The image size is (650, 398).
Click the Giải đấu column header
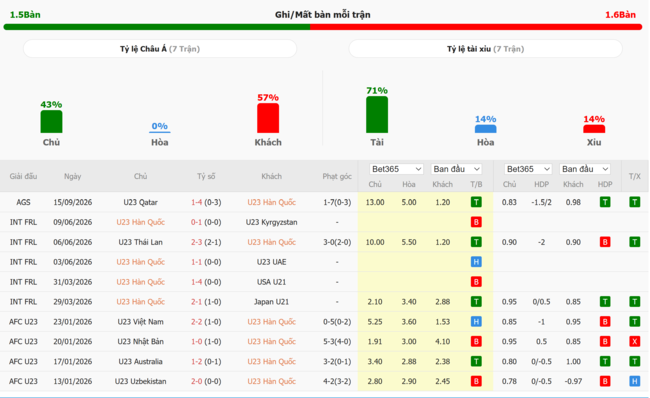pyautogui.click(x=23, y=176)
